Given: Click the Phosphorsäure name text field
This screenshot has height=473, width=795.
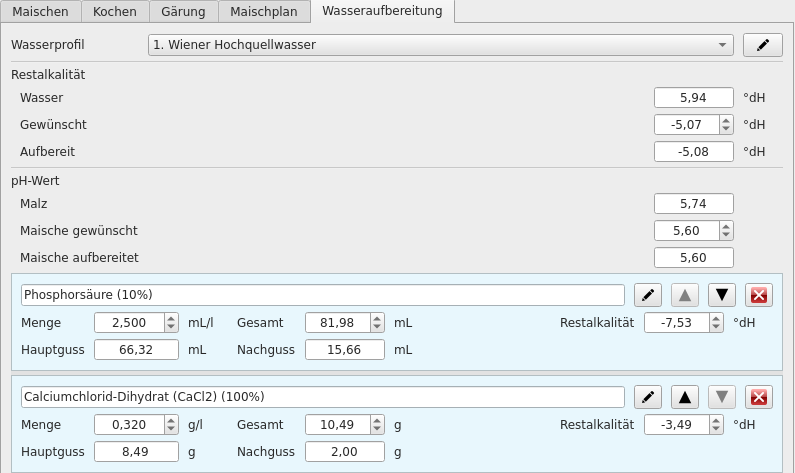Looking at the screenshot, I should coord(322,295).
